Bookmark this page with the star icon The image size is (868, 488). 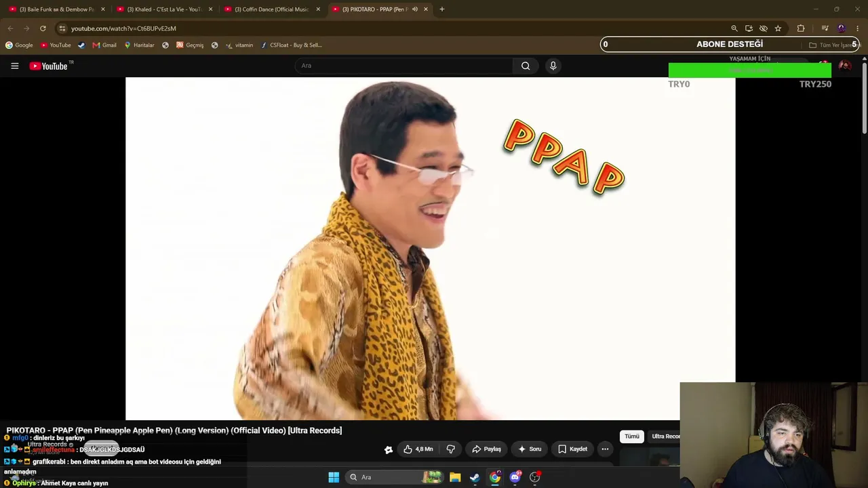click(x=778, y=28)
